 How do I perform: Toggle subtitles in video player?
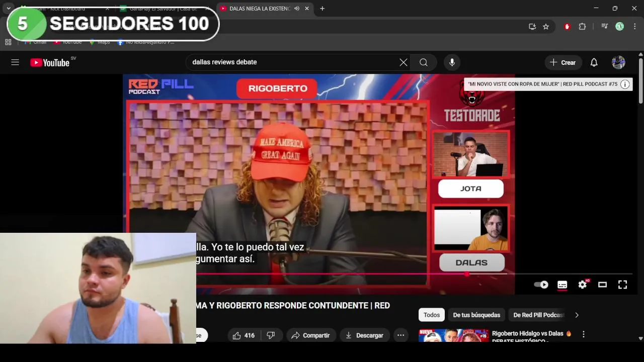tap(562, 285)
